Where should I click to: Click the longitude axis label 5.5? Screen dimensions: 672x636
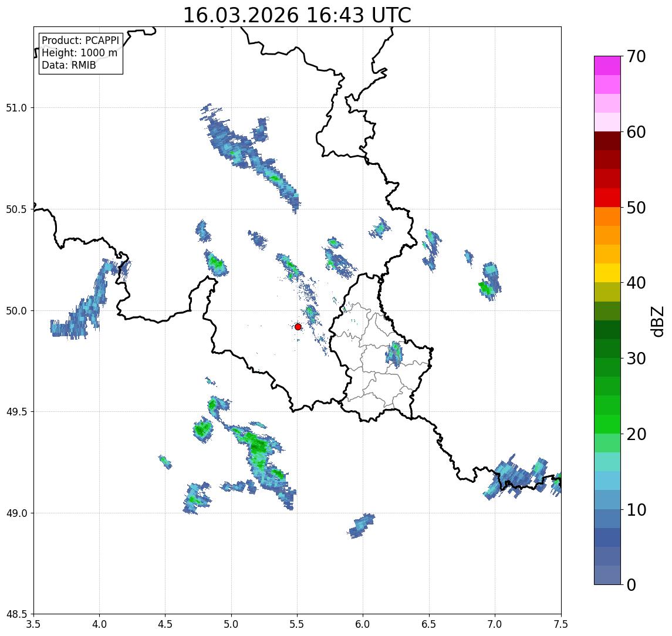coord(298,624)
